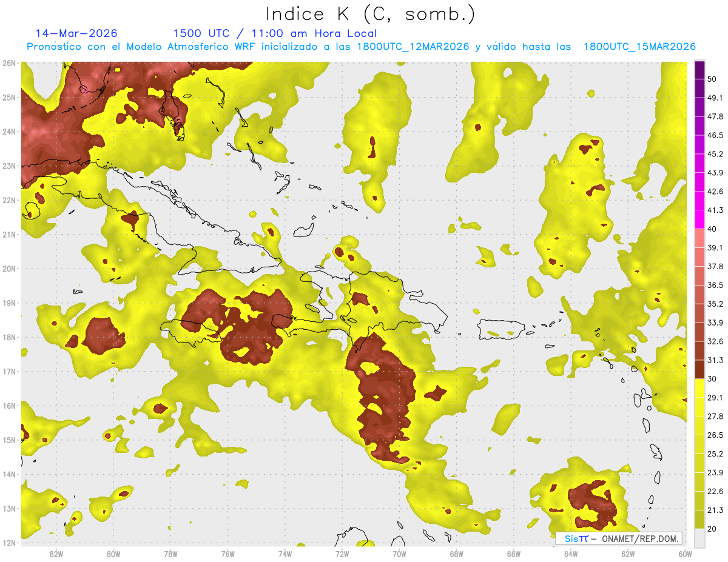Viewport: 728px width, 562px height.
Task: Click the "45.2" colorbar value
Action: (x=715, y=154)
